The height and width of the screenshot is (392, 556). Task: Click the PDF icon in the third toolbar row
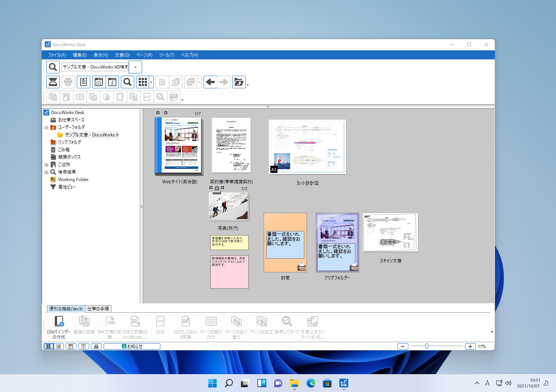pos(174,97)
